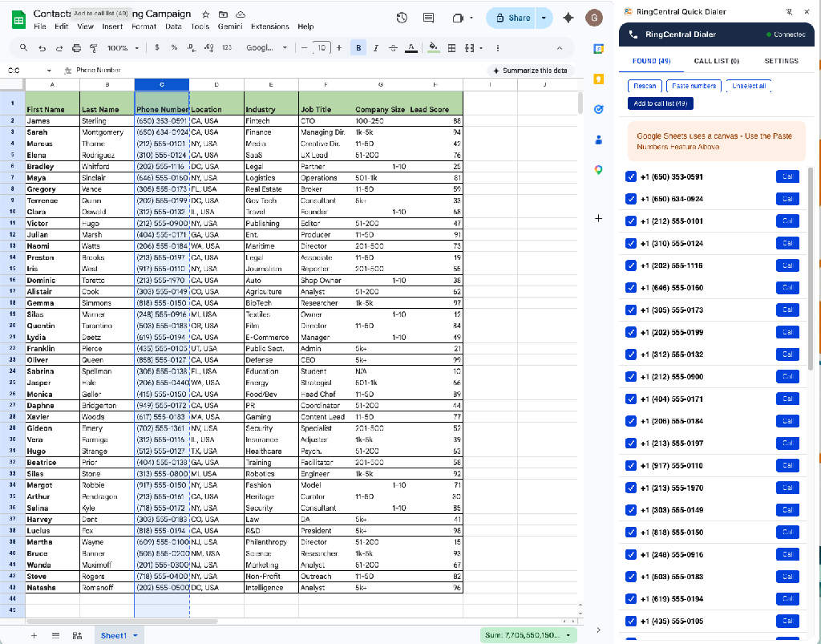The height and width of the screenshot is (644, 821).
Task: Click the Rescan button
Action: click(645, 86)
